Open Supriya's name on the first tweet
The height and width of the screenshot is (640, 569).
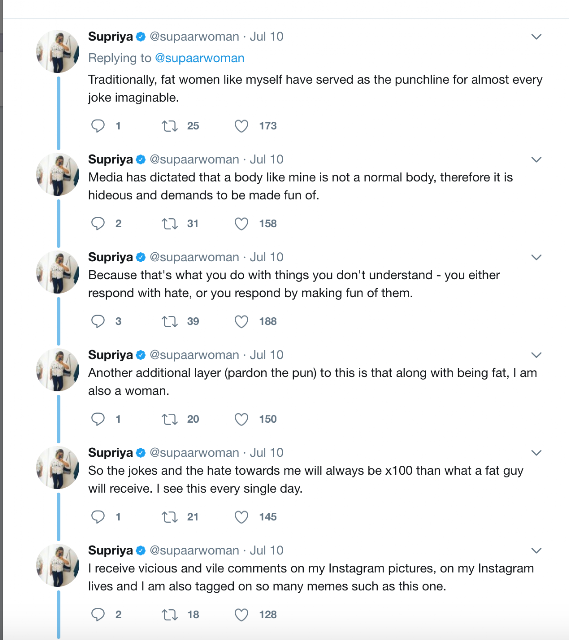(111, 36)
